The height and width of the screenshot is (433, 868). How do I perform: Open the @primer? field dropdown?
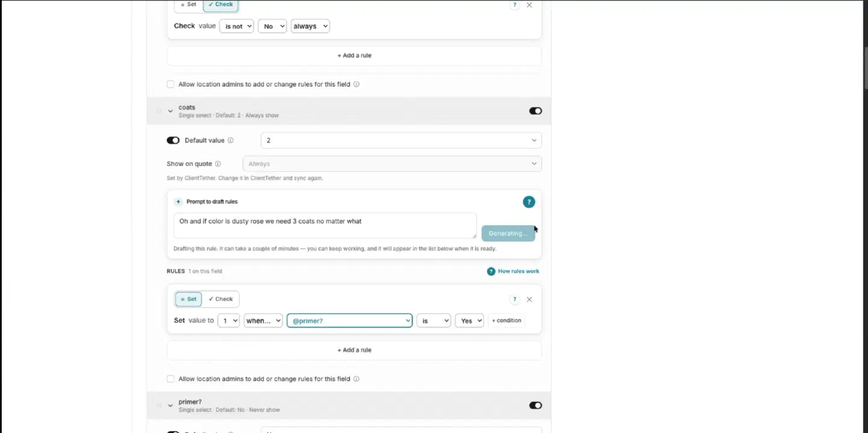(x=350, y=320)
